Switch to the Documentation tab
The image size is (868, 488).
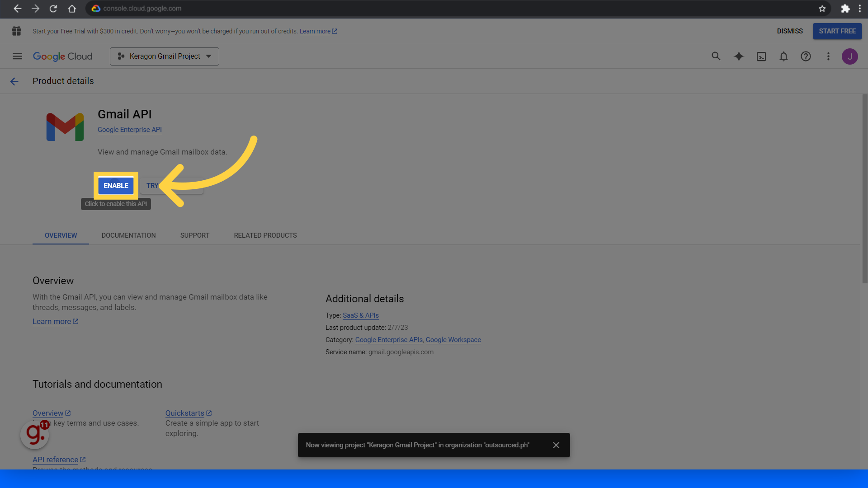(x=128, y=235)
